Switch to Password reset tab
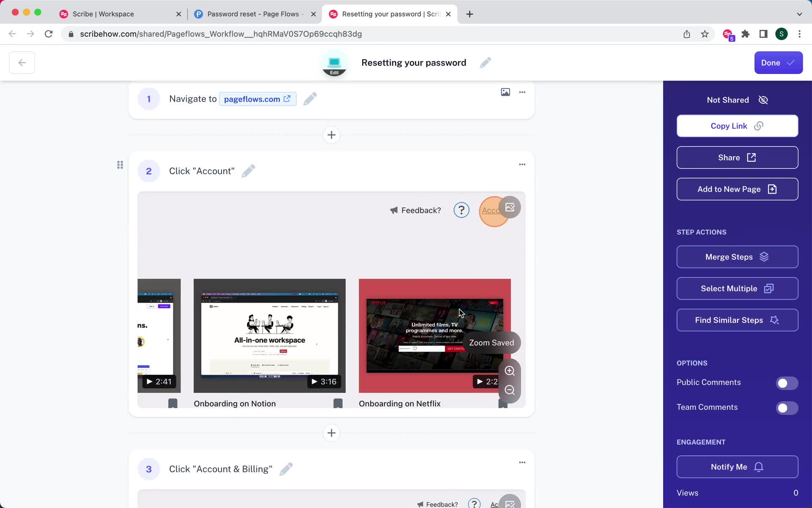This screenshot has width=812, height=508. coord(253,14)
